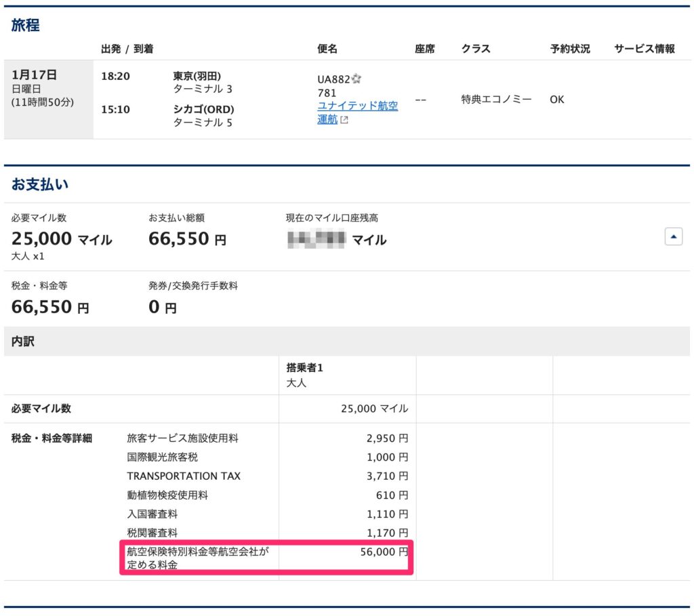Click the 国際観光旅客税 row label
The image size is (694, 616).
(162, 457)
